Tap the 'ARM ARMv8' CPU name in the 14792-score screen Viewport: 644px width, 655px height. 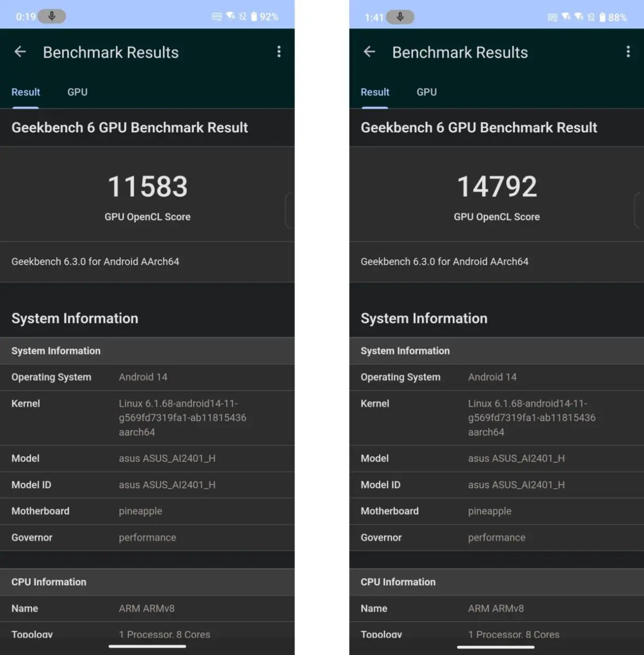click(496, 609)
